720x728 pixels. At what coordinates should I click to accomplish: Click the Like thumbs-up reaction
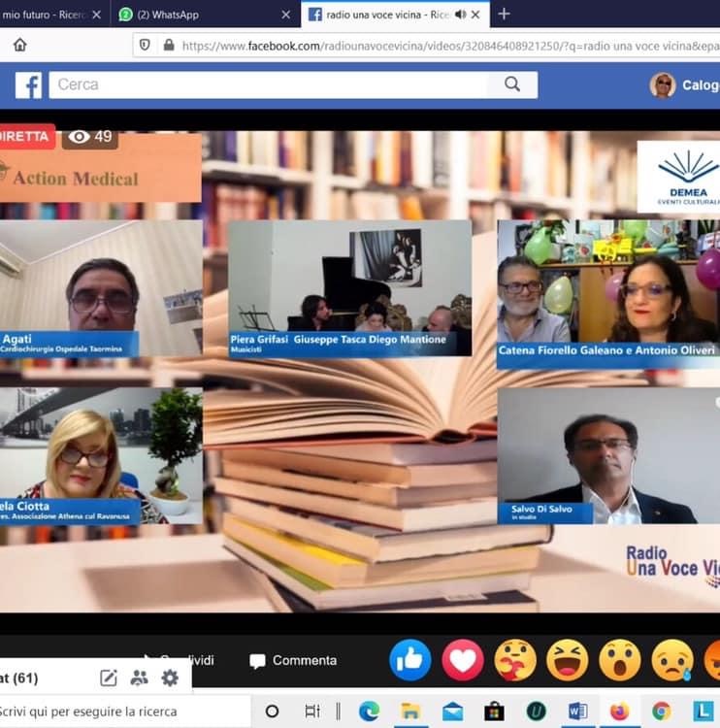[409, 660]
